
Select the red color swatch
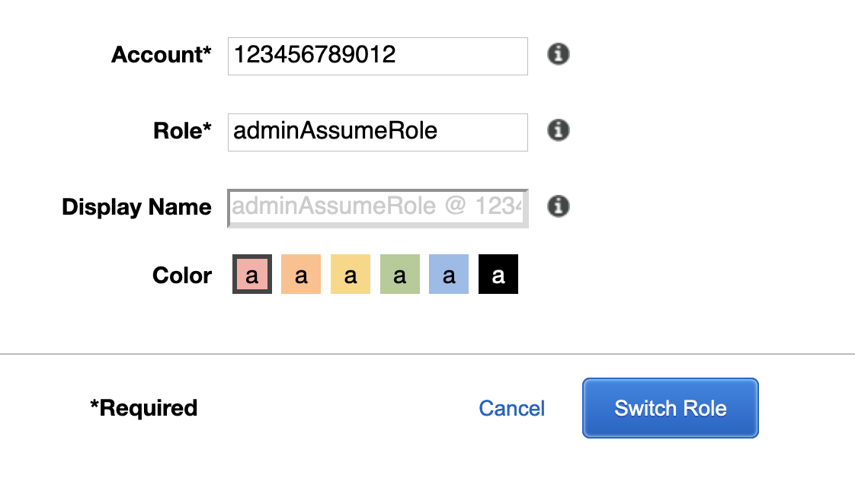tap(251, 273)
